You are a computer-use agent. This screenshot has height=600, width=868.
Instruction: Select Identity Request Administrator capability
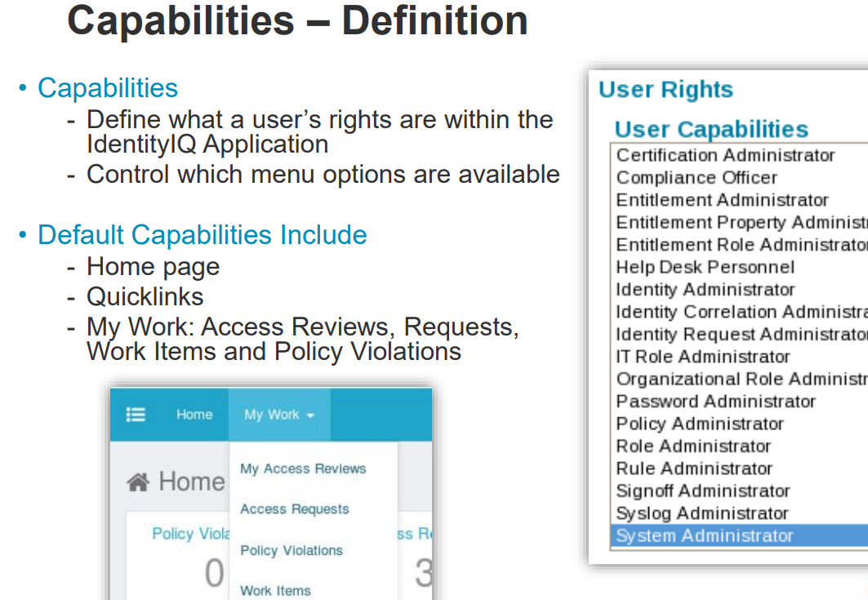point(739,335)
